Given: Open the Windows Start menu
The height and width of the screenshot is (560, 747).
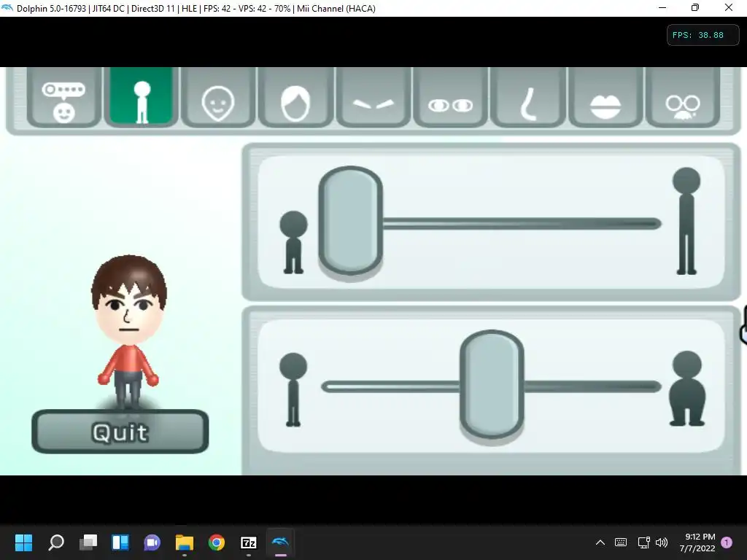Looking at the screenshot, I should pos(23,542).
